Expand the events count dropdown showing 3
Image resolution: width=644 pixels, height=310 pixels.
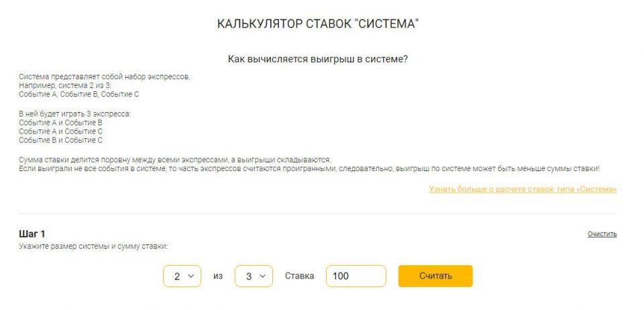[x=254, y=276]
